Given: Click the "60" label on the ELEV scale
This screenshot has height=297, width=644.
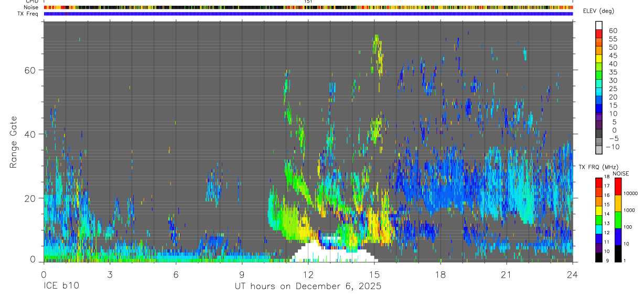Looking at the screenshot, I should pyautogui.click(x=613, y=31).
